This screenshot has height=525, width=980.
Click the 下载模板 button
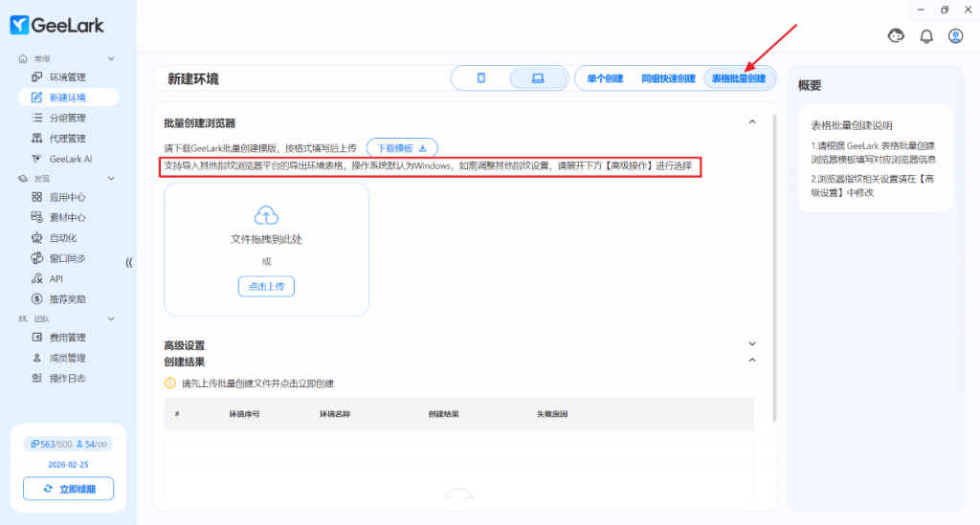[x=402, y=148]
